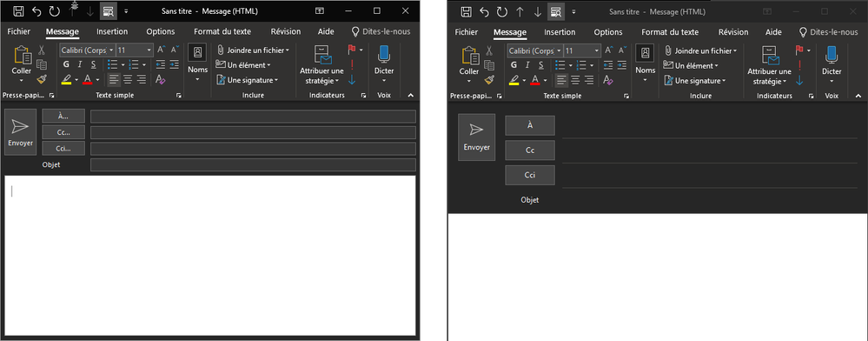Click Envoyer send button in left window
The height and width of the screenshot is (341, 868).
click(x=21, y=132)
